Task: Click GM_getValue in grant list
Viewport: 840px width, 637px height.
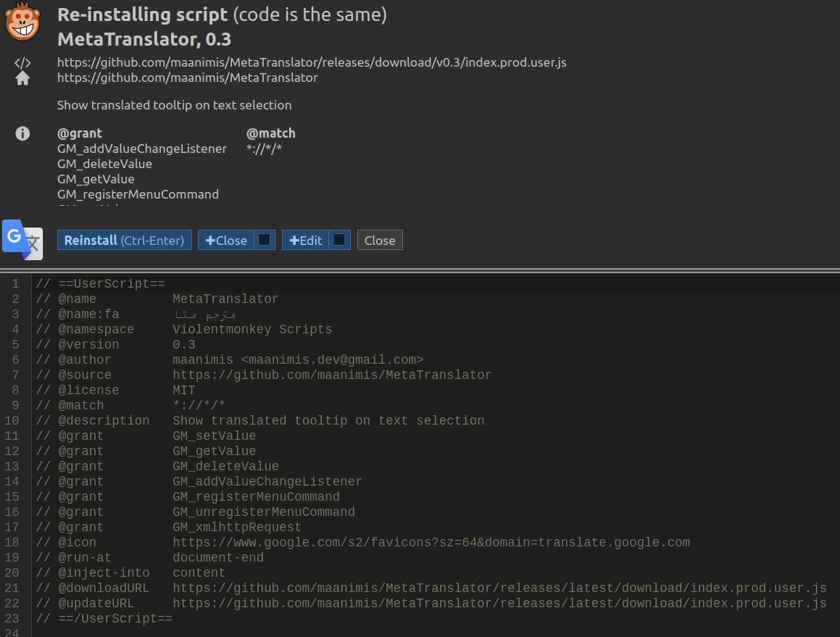Action: [x=96, y=179]
